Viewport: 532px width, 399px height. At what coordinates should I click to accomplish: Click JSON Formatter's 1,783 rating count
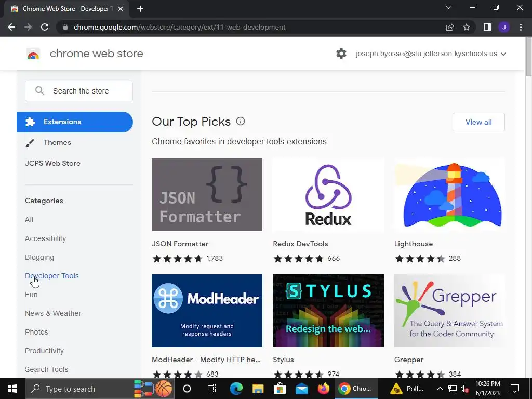click(215, 259)
